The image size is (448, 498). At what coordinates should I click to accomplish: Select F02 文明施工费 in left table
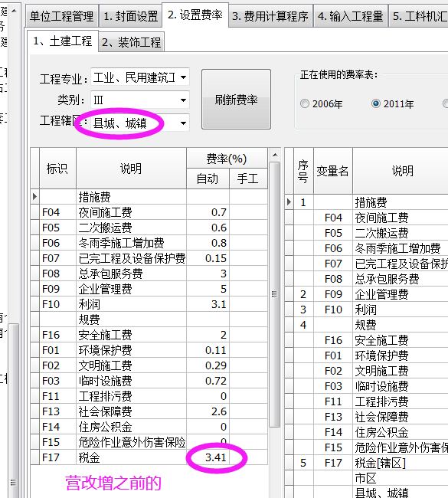149,365
